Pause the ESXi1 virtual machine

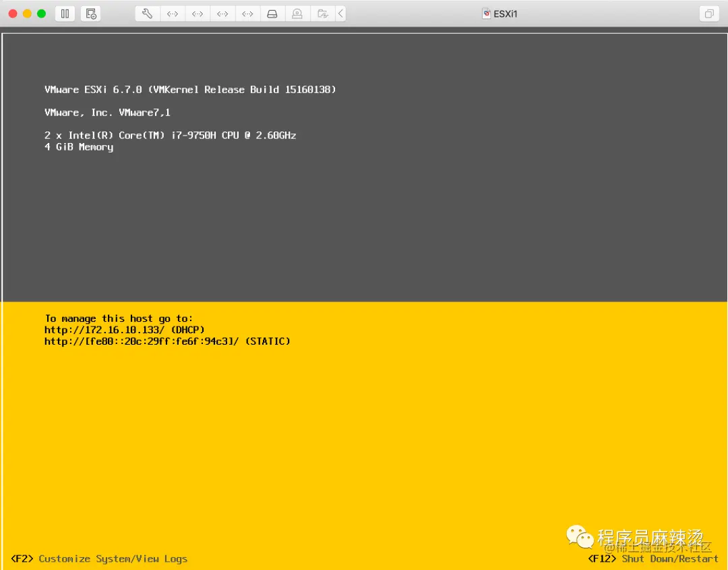(x=65, y=14)
